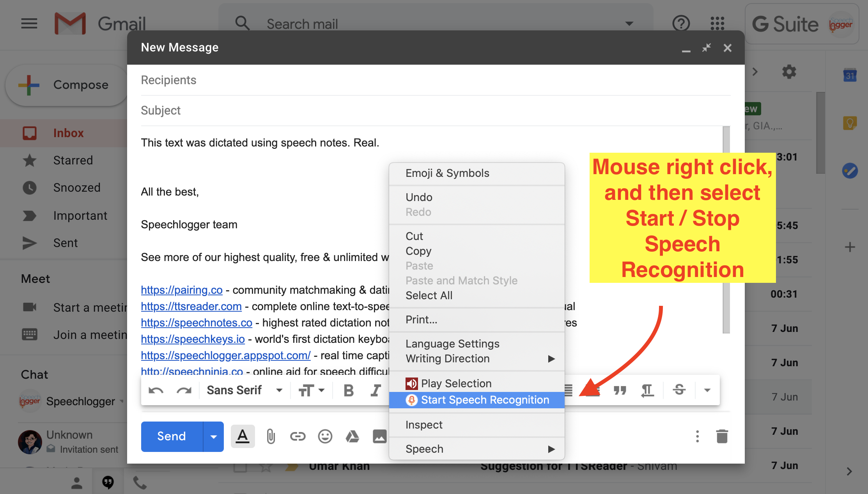Image resolution: width=868 pixels, height=494 pixels.
Task: Expand more formatting options arrow
Action: pyautogui.click(x=707, y=390)
